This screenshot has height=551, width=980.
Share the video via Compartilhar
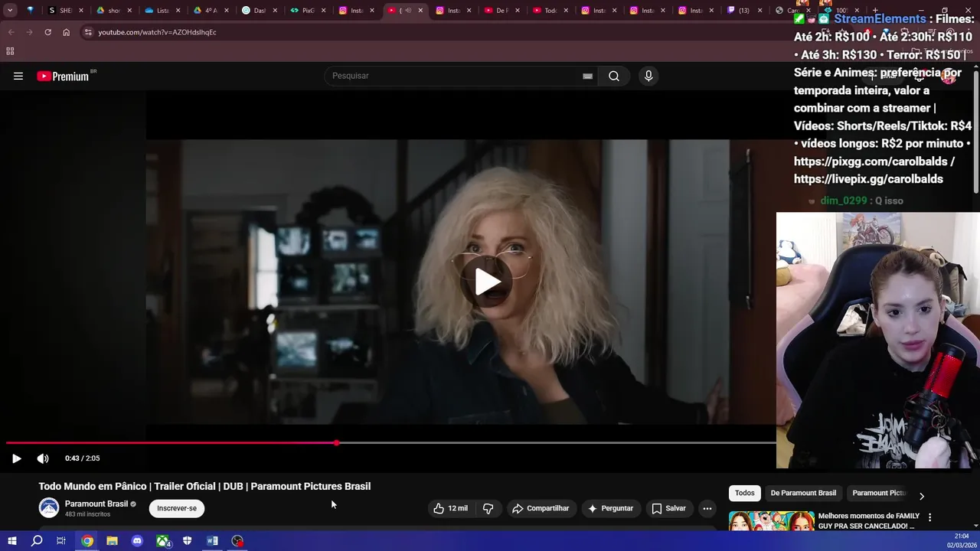541,508
